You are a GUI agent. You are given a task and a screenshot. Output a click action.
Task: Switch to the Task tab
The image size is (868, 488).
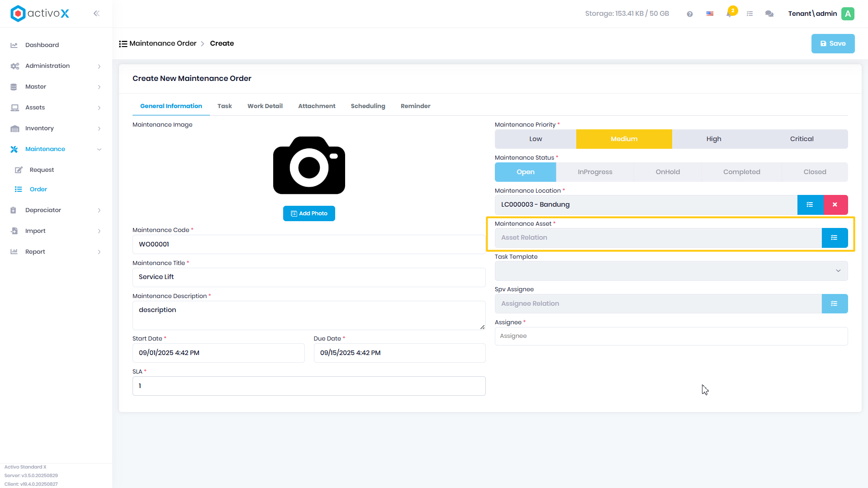224,106
